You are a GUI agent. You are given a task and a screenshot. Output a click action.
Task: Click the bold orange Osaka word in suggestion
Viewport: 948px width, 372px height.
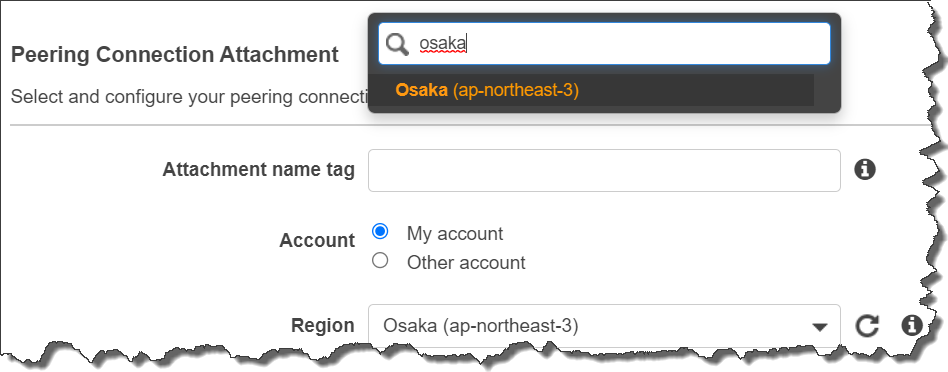tap(421, 90)
